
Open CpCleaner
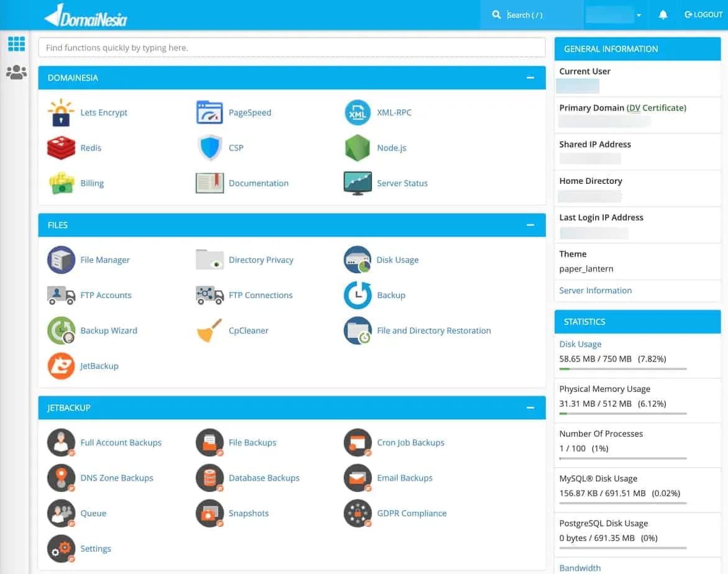(x=248, y=330)
